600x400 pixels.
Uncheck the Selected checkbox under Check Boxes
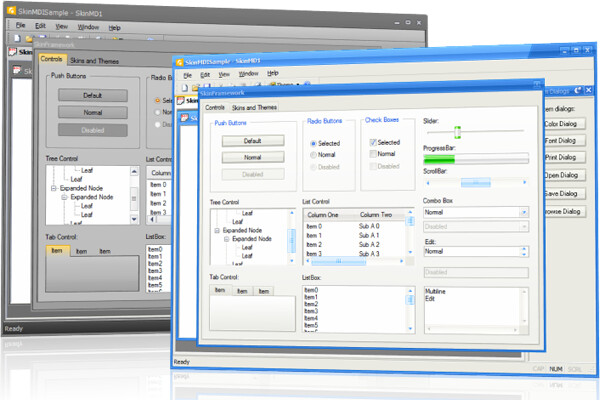tap(374, 143)
